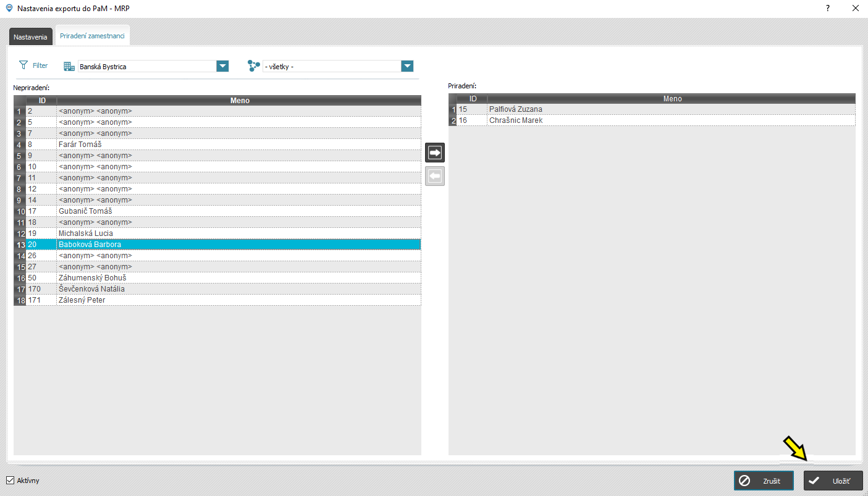This screenshot has width=868, height=496.
Task: Click the building icon beside Banská Bystrica
Action: pos(69,66)
